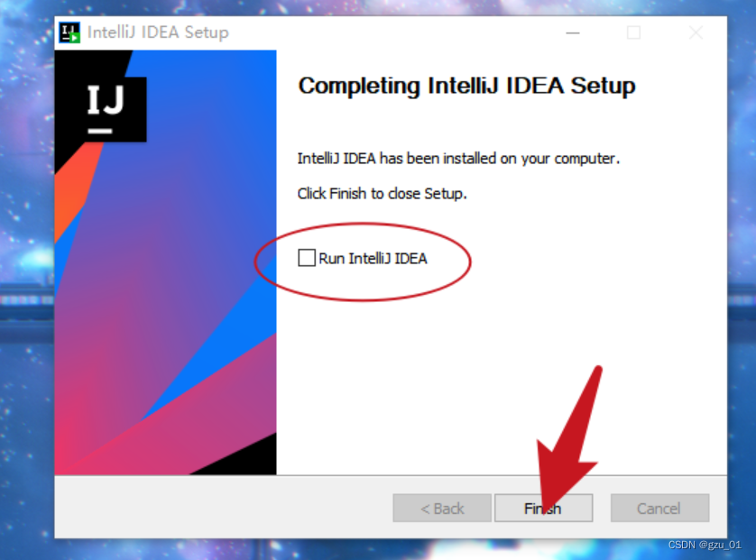
Task: Click the red ellipse outline around checkbox
Action: [x=363, y=262]
